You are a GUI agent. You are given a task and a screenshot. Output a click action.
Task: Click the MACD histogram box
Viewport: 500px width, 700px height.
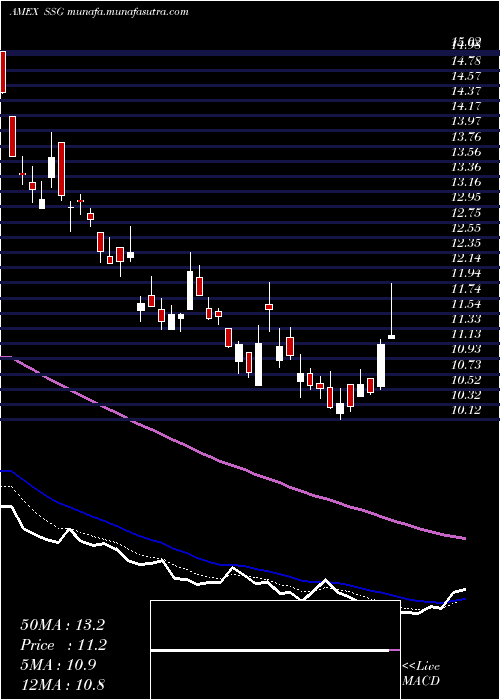(x=275, y=650)
